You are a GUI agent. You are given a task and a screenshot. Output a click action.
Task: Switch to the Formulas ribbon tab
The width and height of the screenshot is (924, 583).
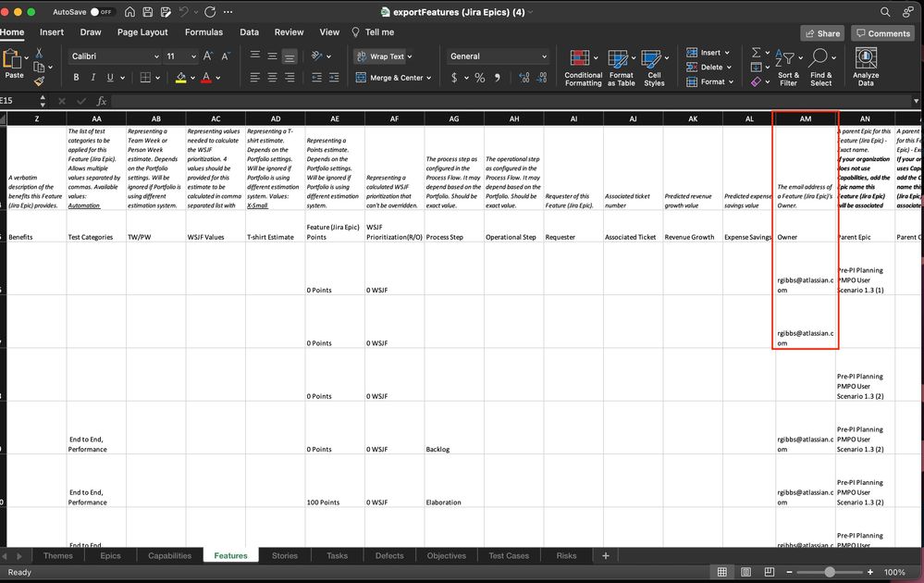pos(203,31)
